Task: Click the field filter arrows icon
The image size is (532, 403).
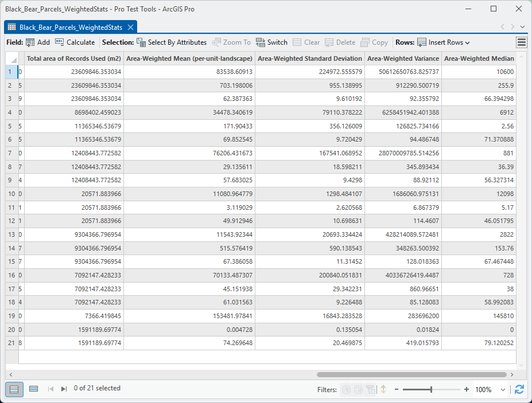Action: pos(383,389)
